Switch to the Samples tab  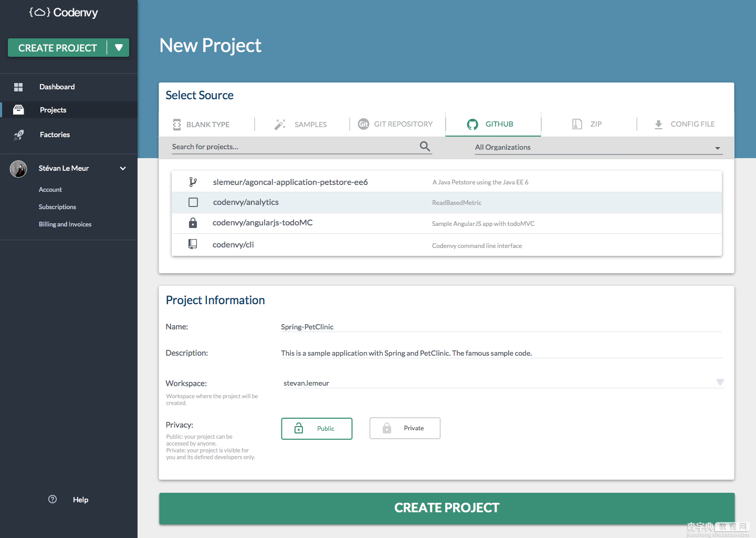[x=302, y=125]
